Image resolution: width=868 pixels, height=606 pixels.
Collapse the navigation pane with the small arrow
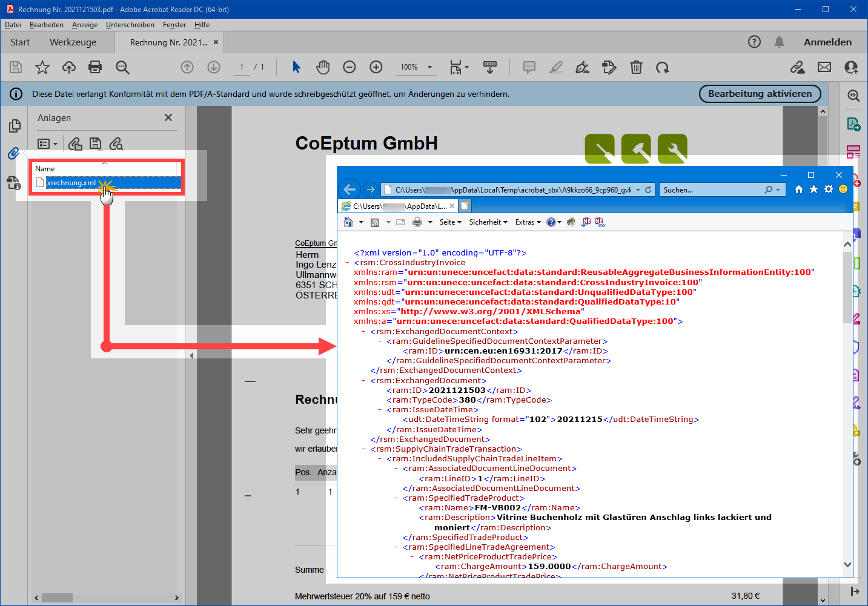(x=191, y=355)
